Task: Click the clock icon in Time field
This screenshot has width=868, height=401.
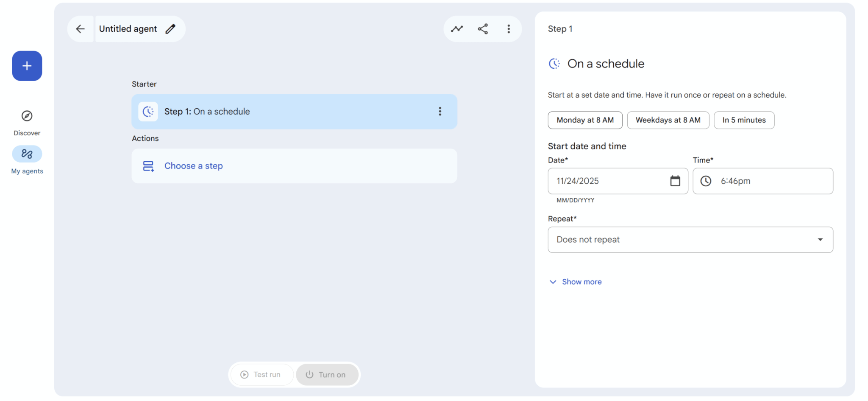Action: tap(706, 181)
